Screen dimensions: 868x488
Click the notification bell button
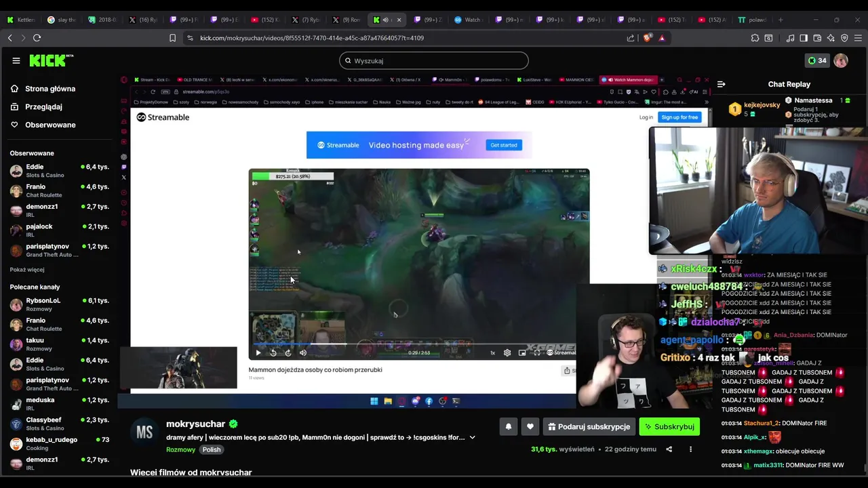point(509,426)
